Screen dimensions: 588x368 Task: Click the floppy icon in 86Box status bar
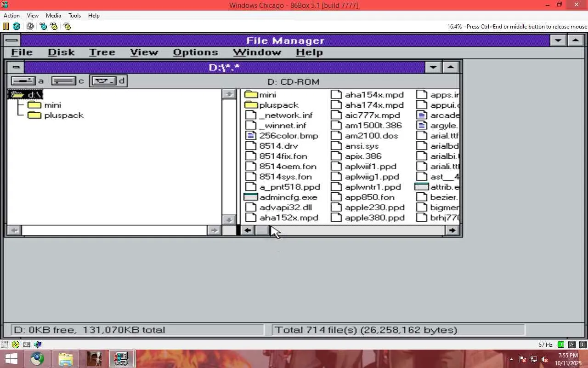pos(5,345)
